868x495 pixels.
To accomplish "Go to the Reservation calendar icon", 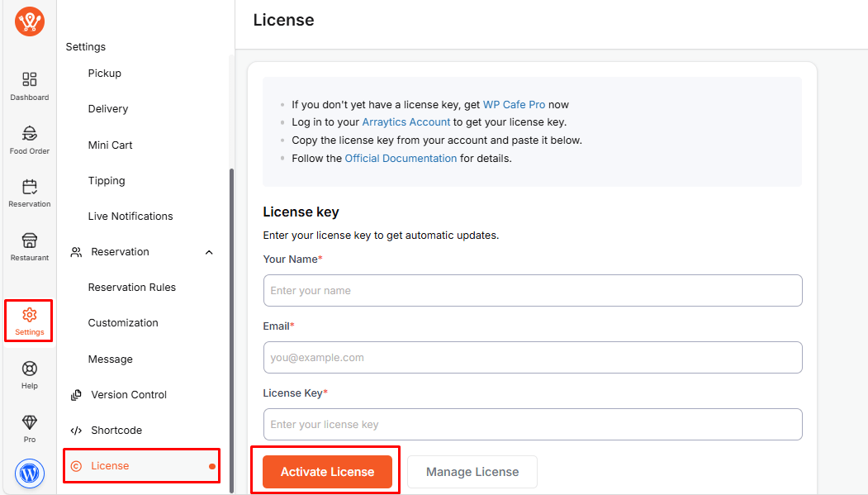I will point(30,187).
